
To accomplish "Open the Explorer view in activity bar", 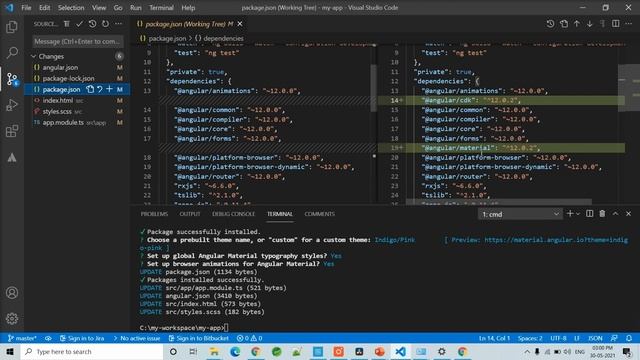I will pos(12,27).
